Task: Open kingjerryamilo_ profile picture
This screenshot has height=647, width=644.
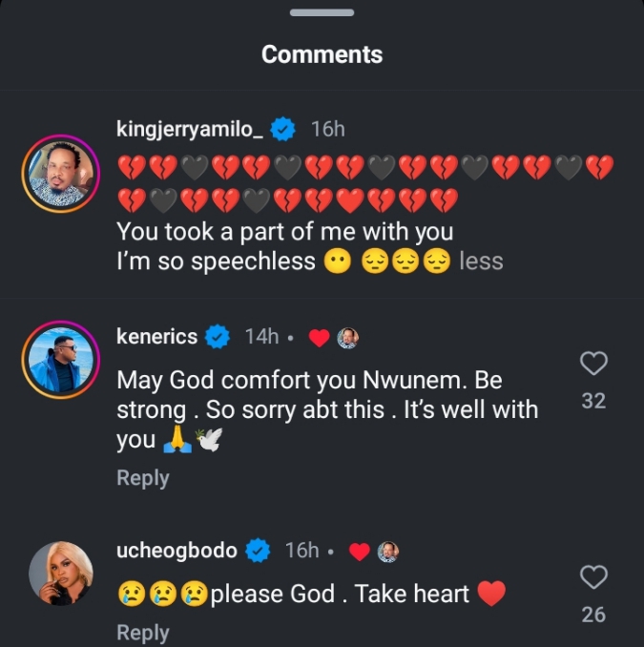Action: click(x=61, y=173)
